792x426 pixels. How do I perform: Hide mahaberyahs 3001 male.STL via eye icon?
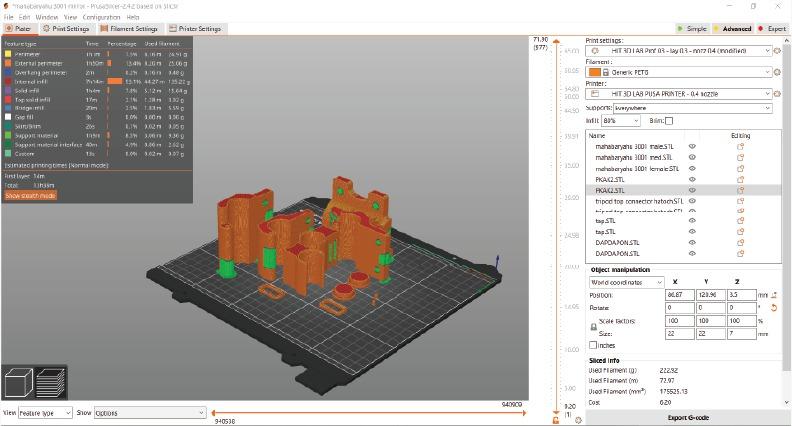point(692,147)
